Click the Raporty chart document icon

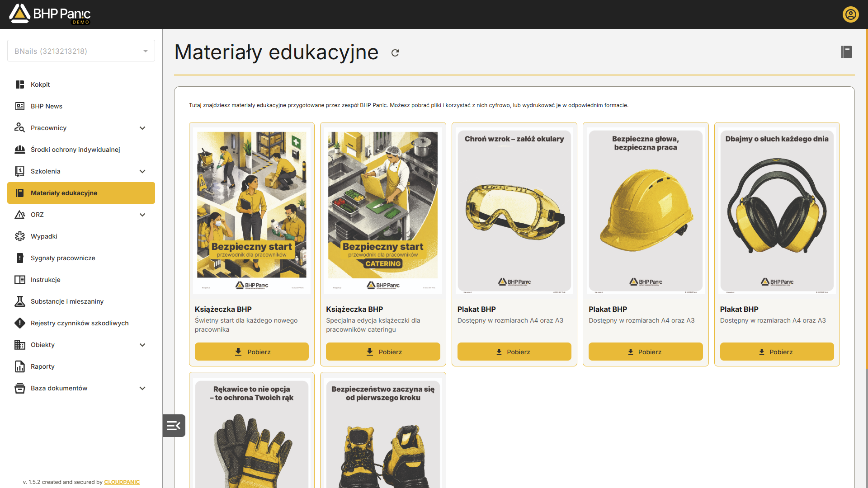point(20,366)
